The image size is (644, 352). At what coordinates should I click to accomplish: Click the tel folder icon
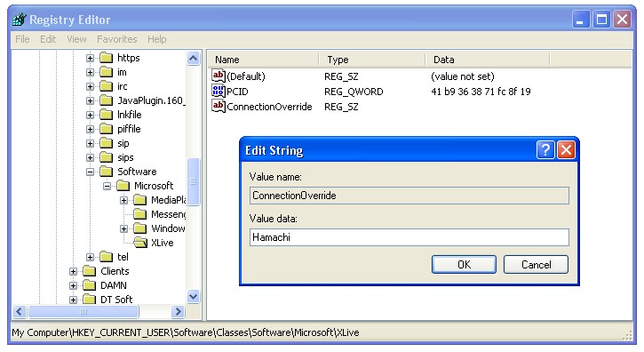tap(107, 257)
